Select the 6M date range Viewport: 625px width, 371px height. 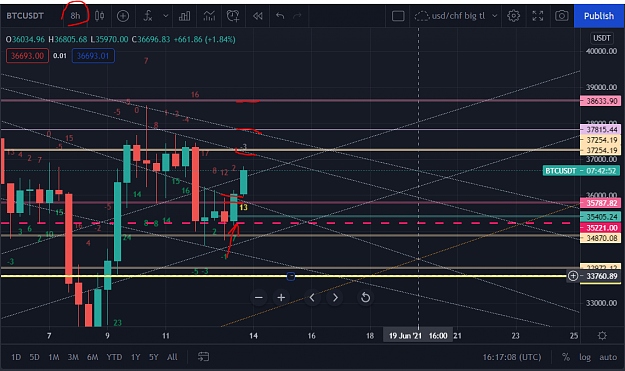point(92,357)
